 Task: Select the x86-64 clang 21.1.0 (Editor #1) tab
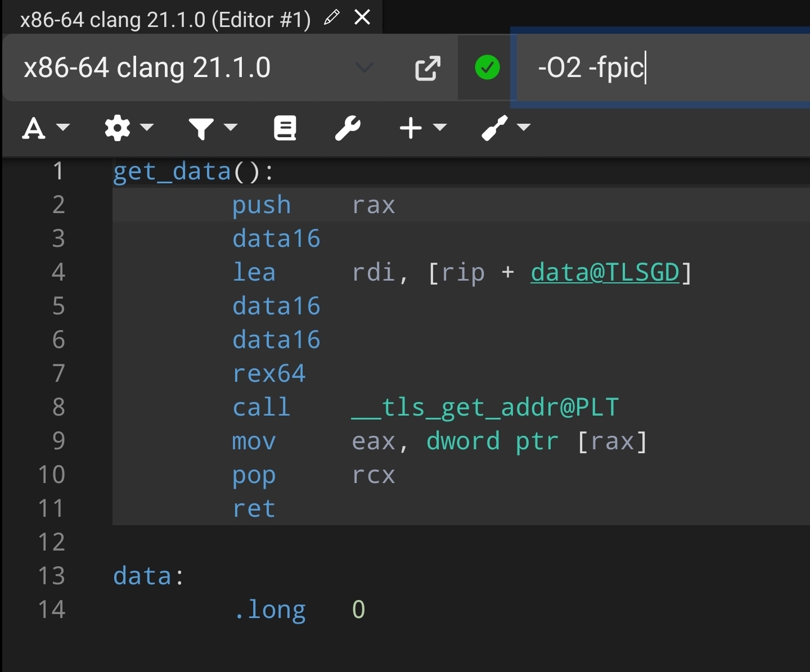165,20
